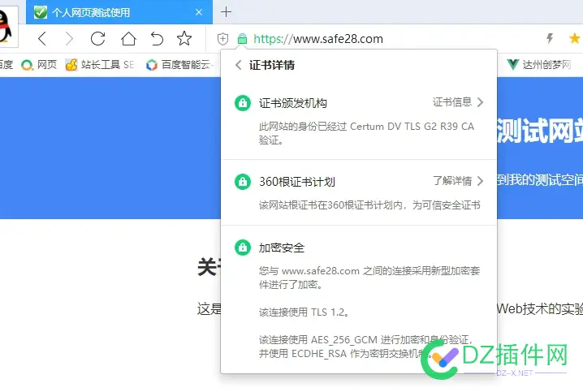Click the Certum DV TLS G2 R39 CA text
This screenshot has width=583, height=392.
(412, 127)
